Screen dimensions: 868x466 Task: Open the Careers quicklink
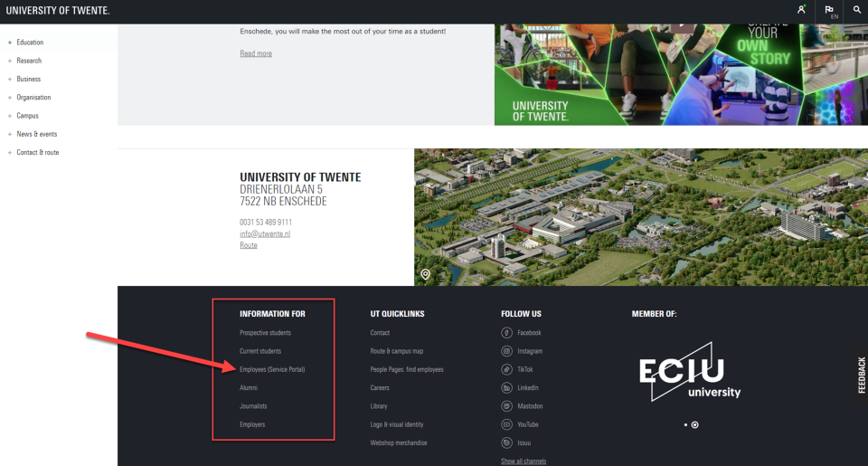click(x=380, y=388)
